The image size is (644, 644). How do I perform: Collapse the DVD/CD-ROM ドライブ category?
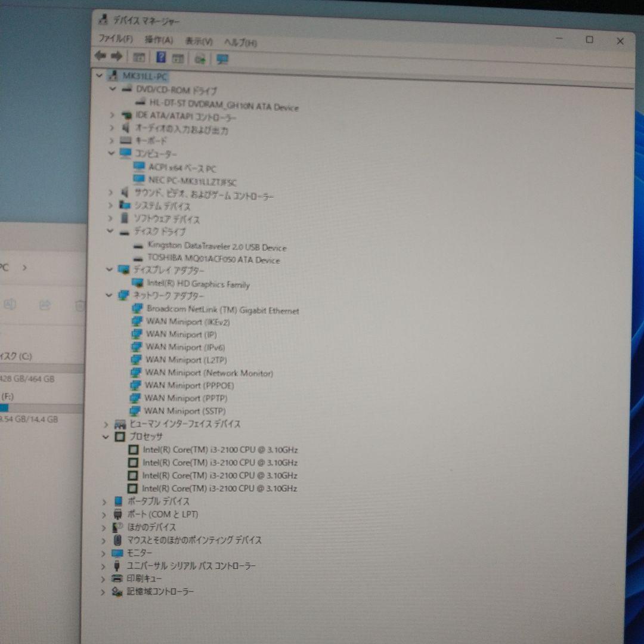point(113,89)
